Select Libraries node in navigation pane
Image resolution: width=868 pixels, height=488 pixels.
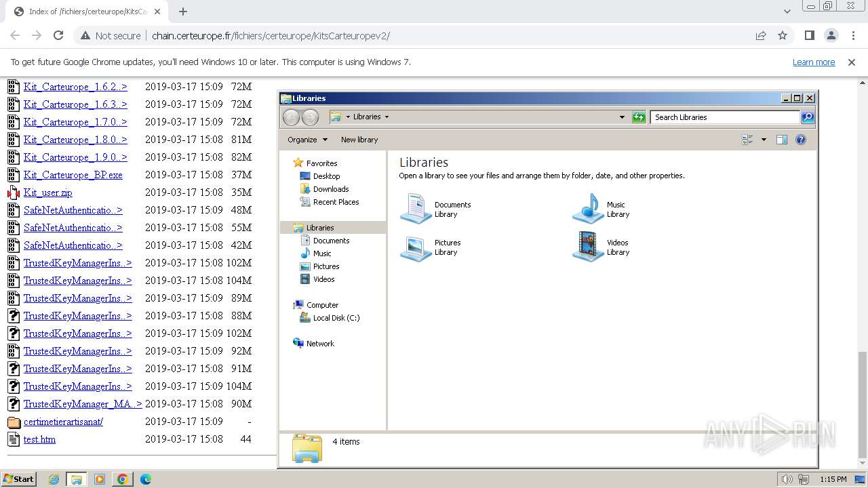point(333,228)
